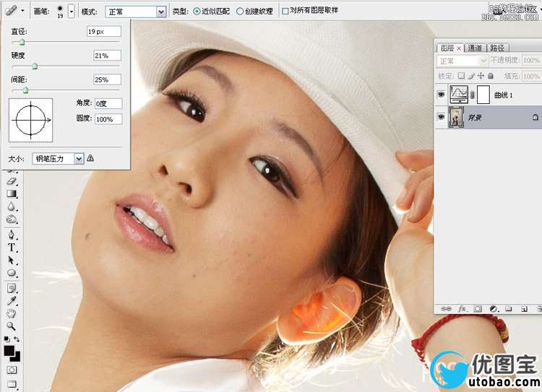Select the Blur (water drop) tool
Viewport: 542px width, 392px height.
tap(12, 206)
